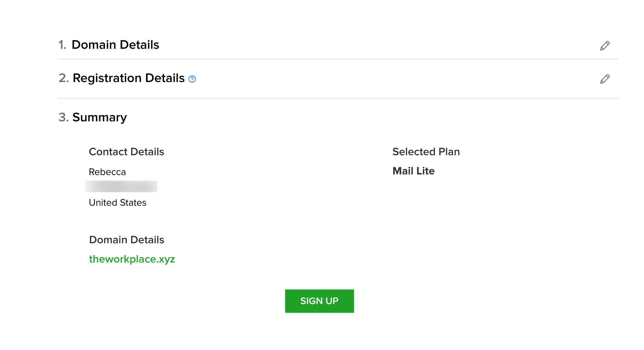This screenshot has width=644, height=350.
Task: Click the blurred contact info line
Action: pyautogui.click(x=121, y=186)
